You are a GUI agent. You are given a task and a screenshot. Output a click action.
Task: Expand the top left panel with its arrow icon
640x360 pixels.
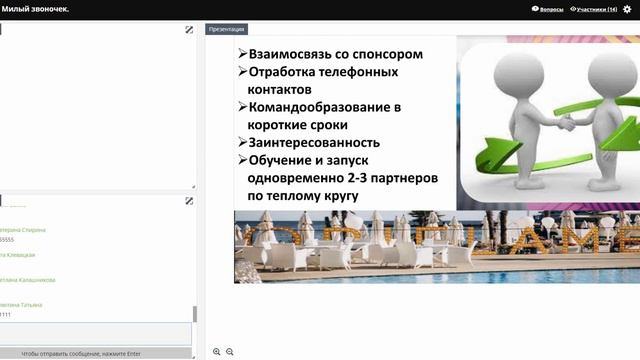[x=189, y=30]
